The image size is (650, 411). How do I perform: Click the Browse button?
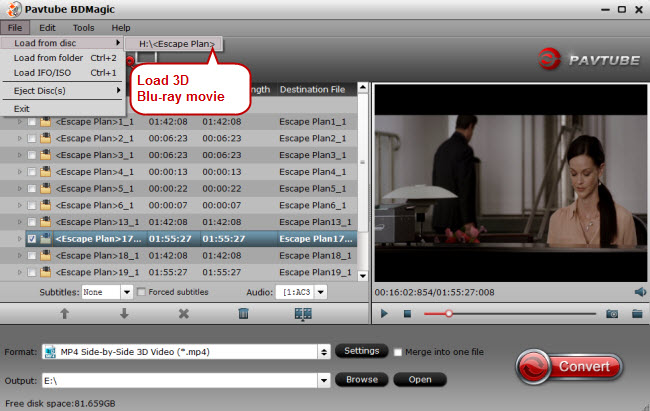[x=361, y=379]
